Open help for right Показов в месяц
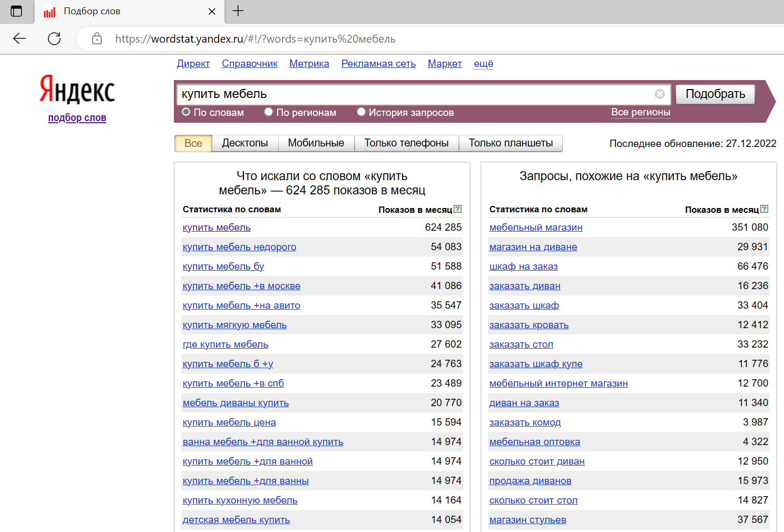The width and height of the screenshot is (784, 532). (x=764, y=209)
